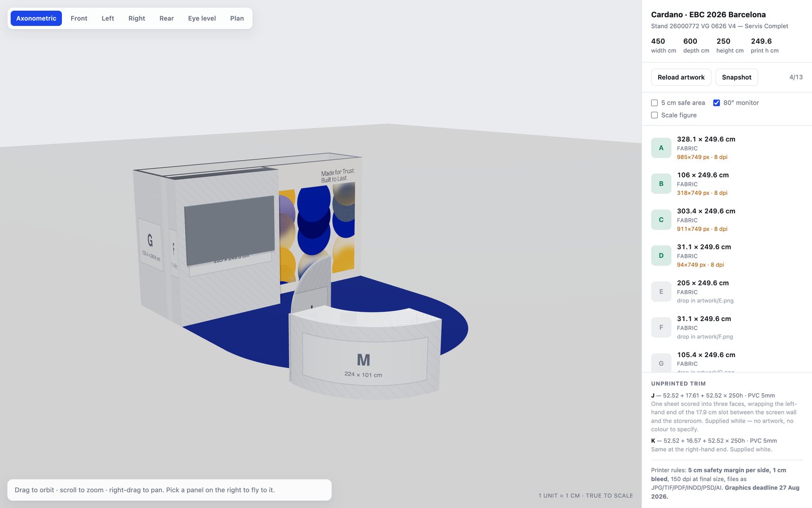Select the 303.4 × 249.6 cm panel row

coord(727,220)
